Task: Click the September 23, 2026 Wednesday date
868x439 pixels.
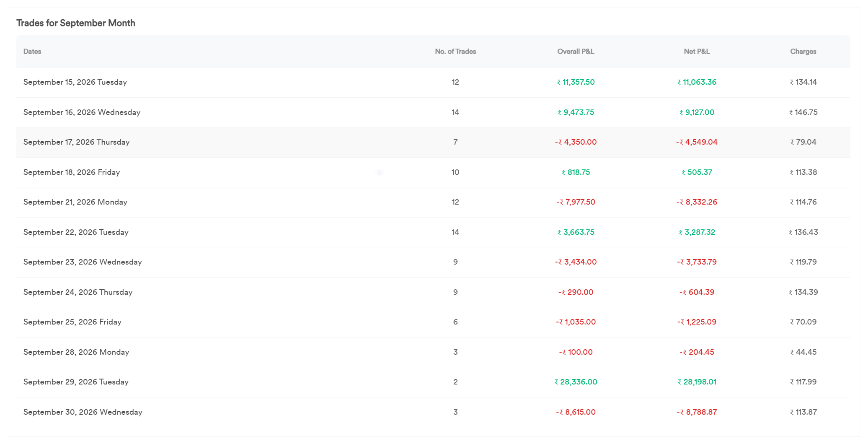Action: point(83,262)
